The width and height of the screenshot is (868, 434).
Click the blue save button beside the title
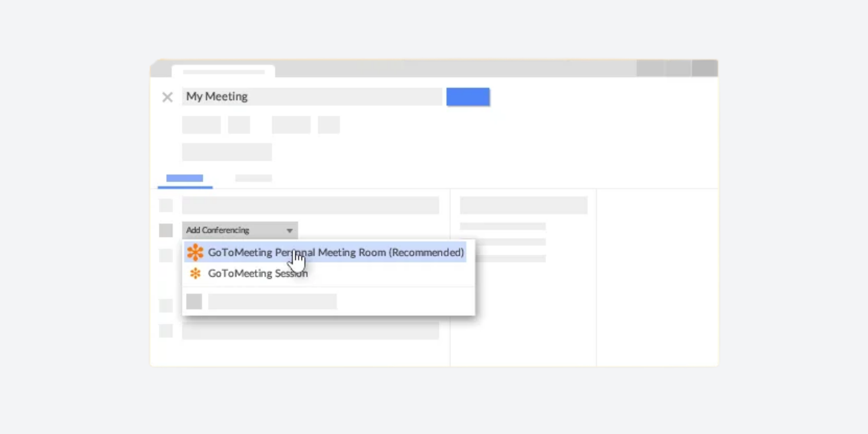pyautogui.click(x=468, y=96)
